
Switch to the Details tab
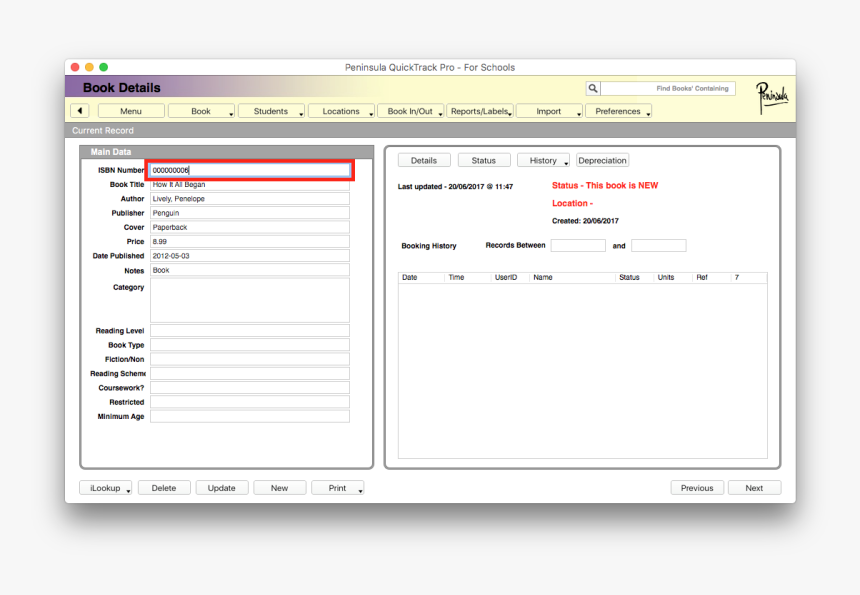pos(424,160)
